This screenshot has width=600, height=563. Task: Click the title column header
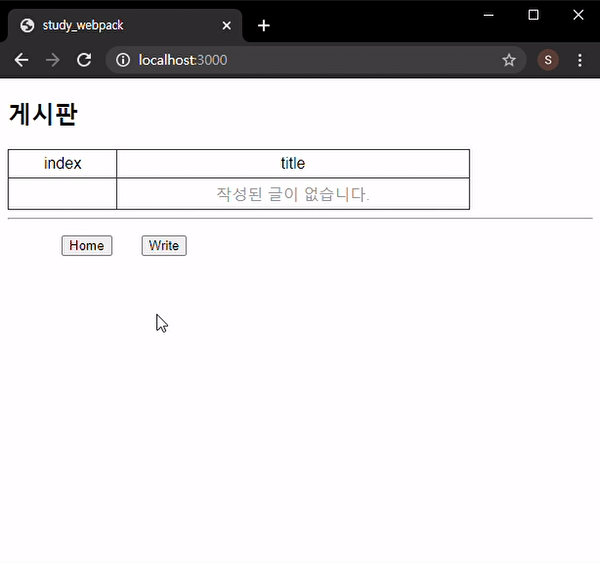pyautogui.click(x=293, y=163)
